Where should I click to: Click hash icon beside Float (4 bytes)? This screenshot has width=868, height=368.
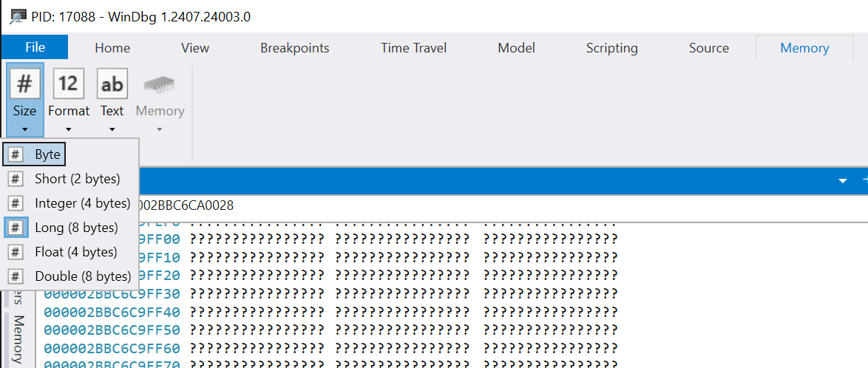16,252
